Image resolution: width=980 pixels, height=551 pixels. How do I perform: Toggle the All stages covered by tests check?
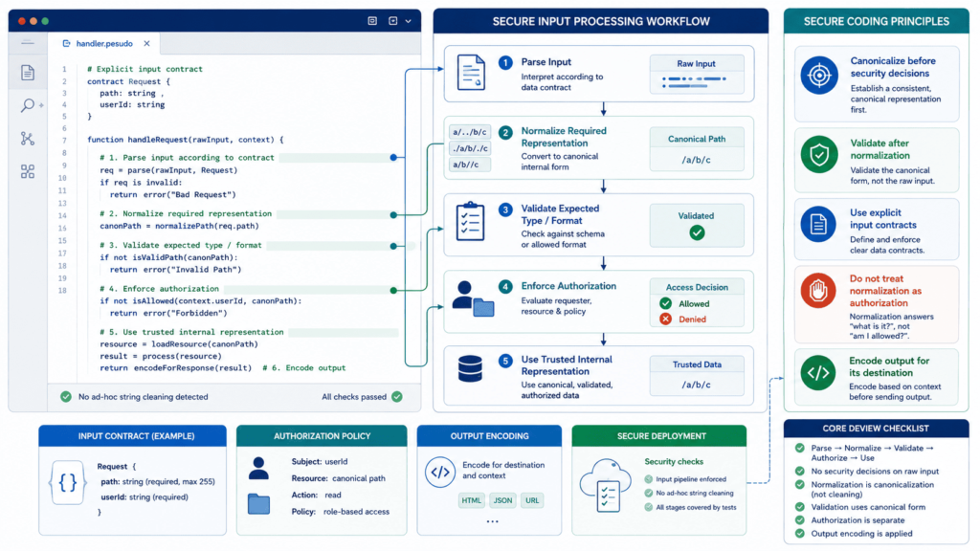[x=649, y=507]
